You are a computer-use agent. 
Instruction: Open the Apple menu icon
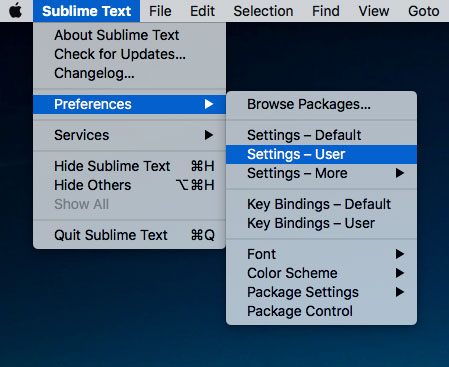point(15,11)
